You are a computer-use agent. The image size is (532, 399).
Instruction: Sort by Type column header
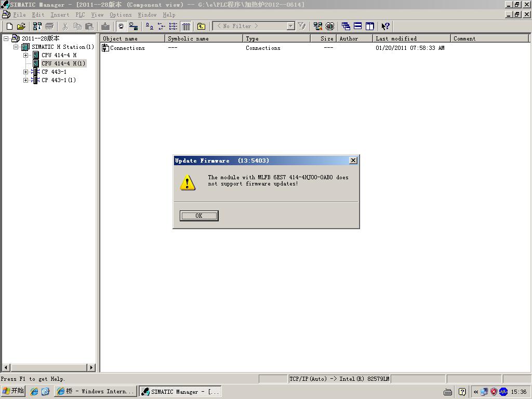pos(277,38)
